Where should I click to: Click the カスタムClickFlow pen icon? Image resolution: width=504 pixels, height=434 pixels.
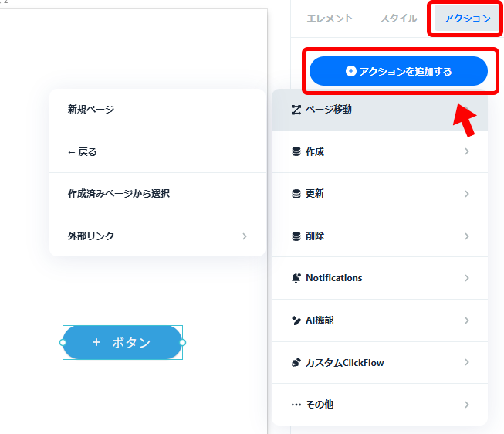click(x=296, y=363)
